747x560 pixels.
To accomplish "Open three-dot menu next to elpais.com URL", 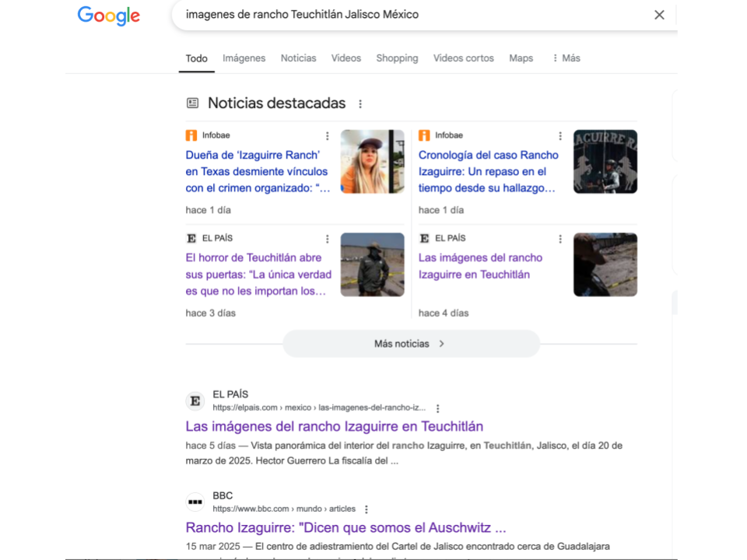I will (438, 408).
